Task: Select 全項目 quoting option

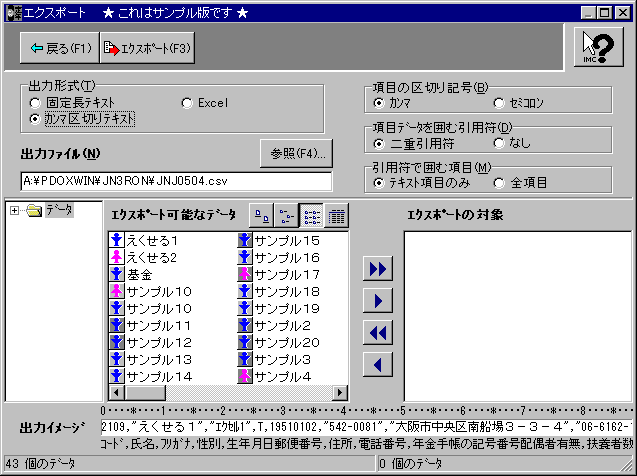Action: click(499, 183)
